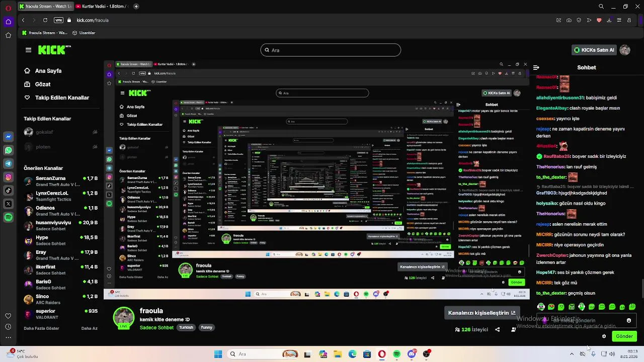Show hidden system tray icons chevron
This screenshot has width=644, height=362.
(572, 354)
